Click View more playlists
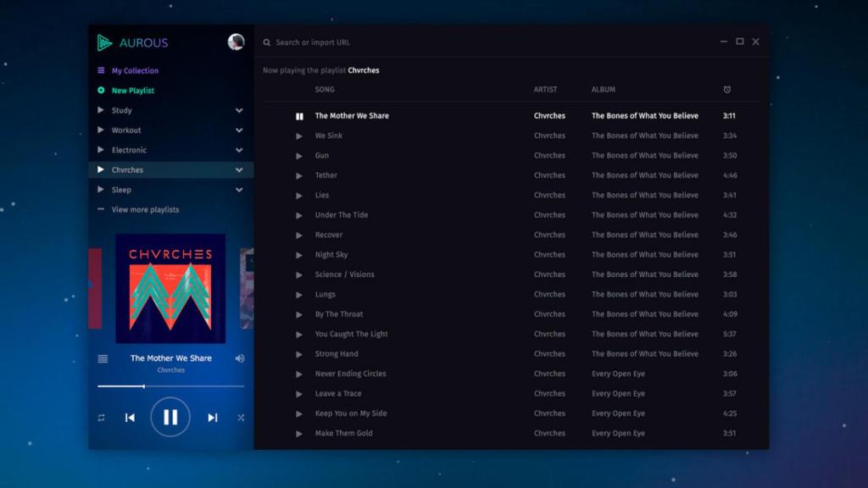868x488 pixels. click(145, 210)
